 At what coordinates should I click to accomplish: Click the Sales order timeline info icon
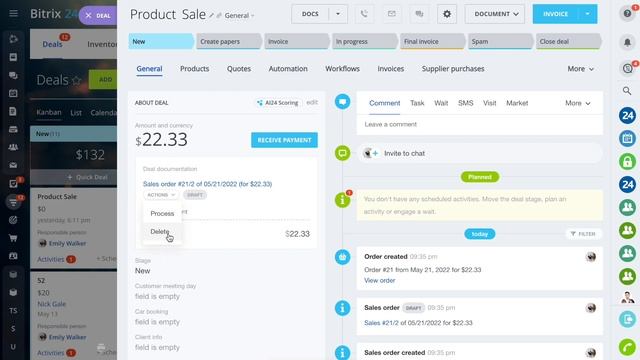pyautogui.click(x=342, y=308)
